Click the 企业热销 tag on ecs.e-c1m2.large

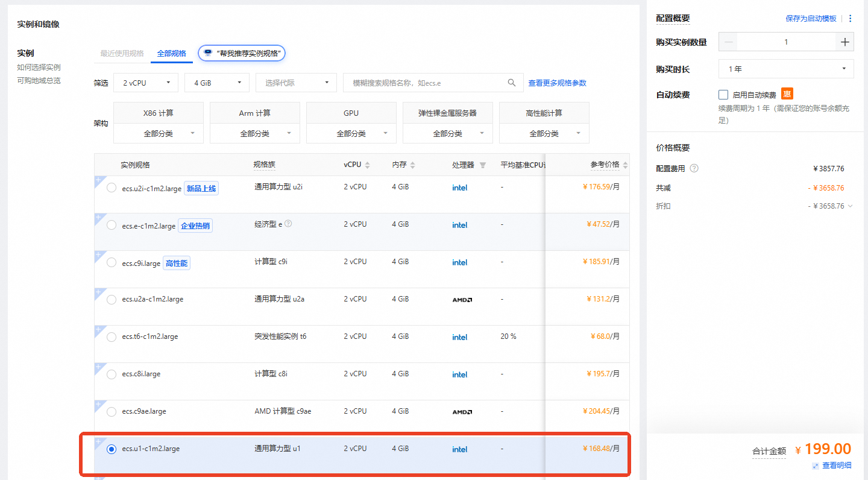[195, 226]
